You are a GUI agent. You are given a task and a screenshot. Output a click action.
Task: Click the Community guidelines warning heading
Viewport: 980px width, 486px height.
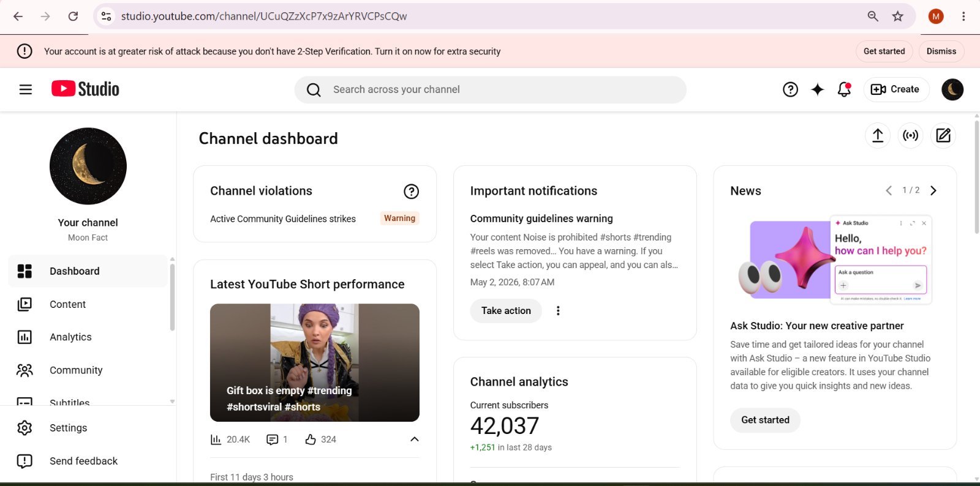(541, 219)
